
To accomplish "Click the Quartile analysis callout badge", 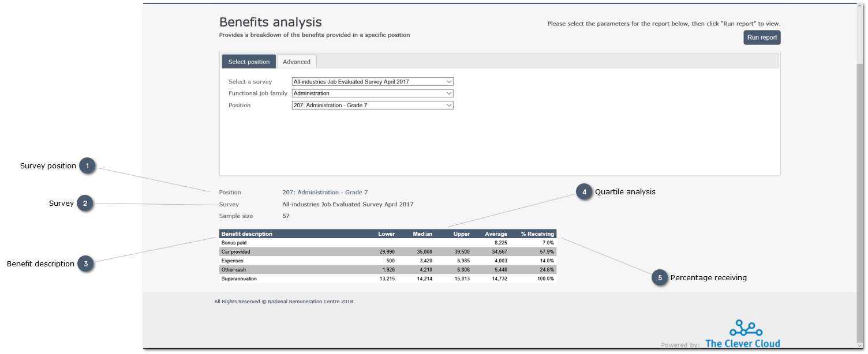I will tap(583, 192).
